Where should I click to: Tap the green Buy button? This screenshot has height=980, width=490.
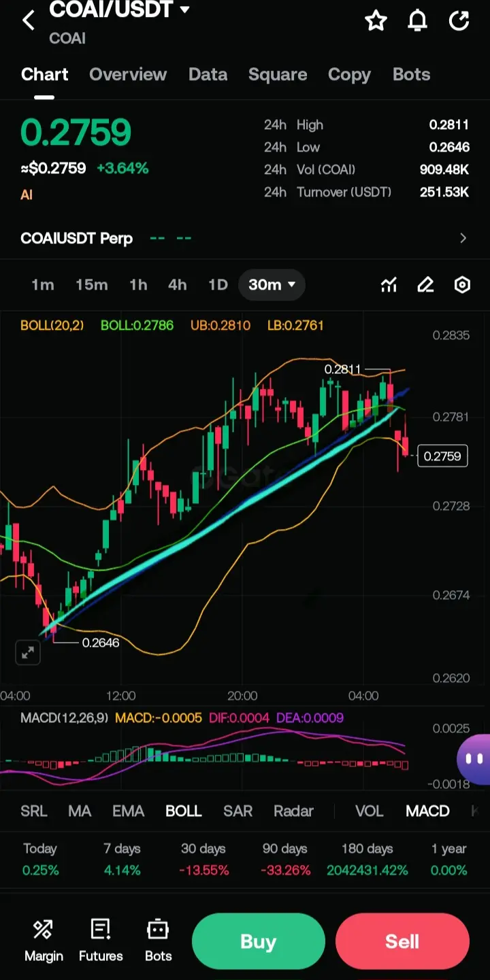coord(258,941)
